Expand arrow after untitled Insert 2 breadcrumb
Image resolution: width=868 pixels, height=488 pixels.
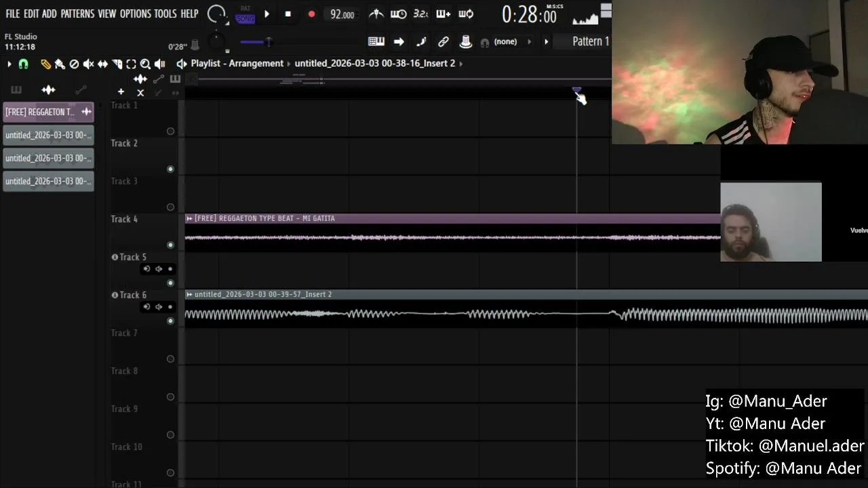click(461, 64)
